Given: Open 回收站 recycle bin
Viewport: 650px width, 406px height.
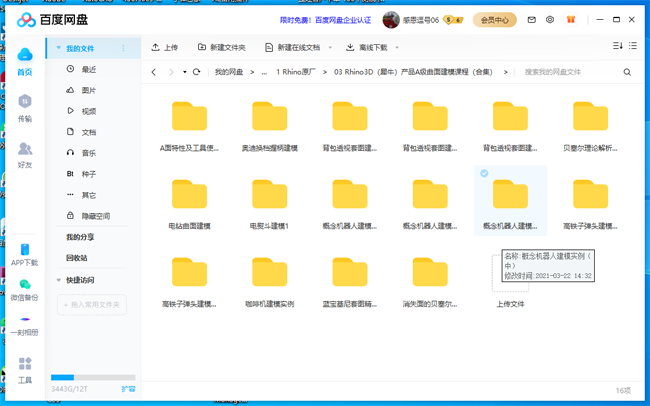Looking at the screenshot, I should pyautogui.click(x=77, y=258).
